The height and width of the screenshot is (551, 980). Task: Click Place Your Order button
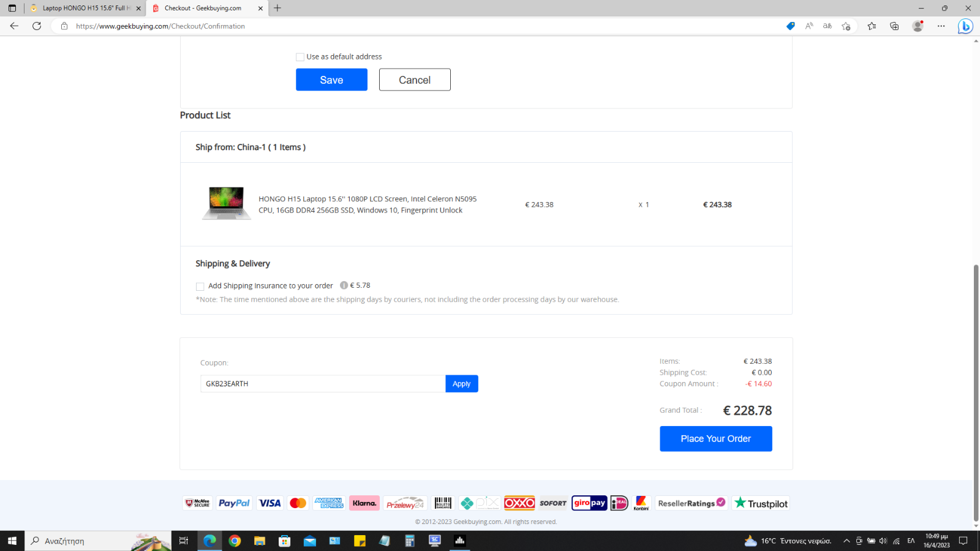(715, 438)
